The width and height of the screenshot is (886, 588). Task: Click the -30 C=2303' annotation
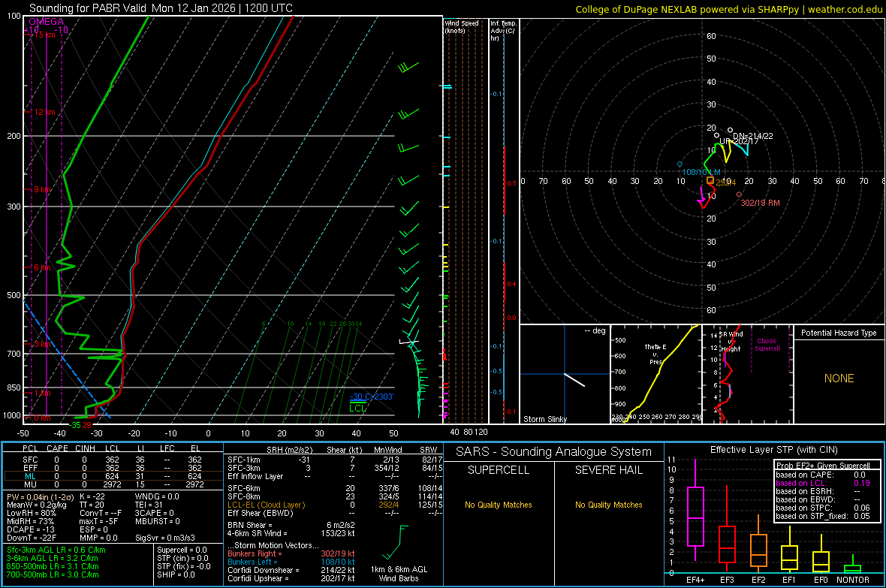coord(371,397)
